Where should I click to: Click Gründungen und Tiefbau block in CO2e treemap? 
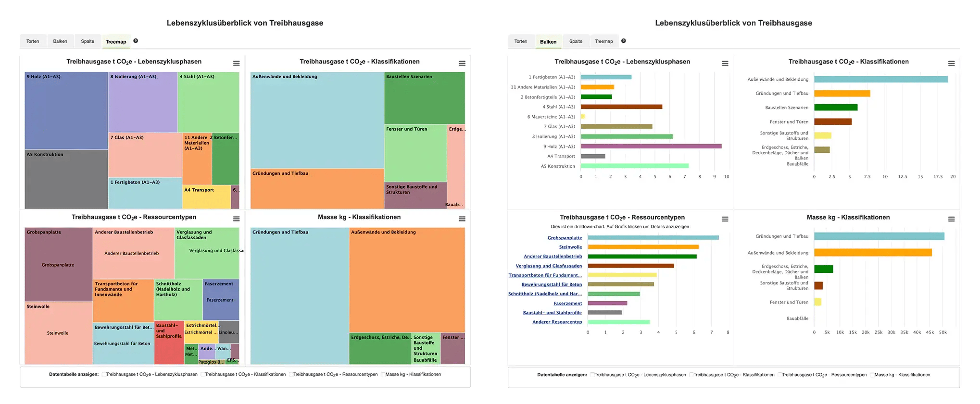click(317, 189)
